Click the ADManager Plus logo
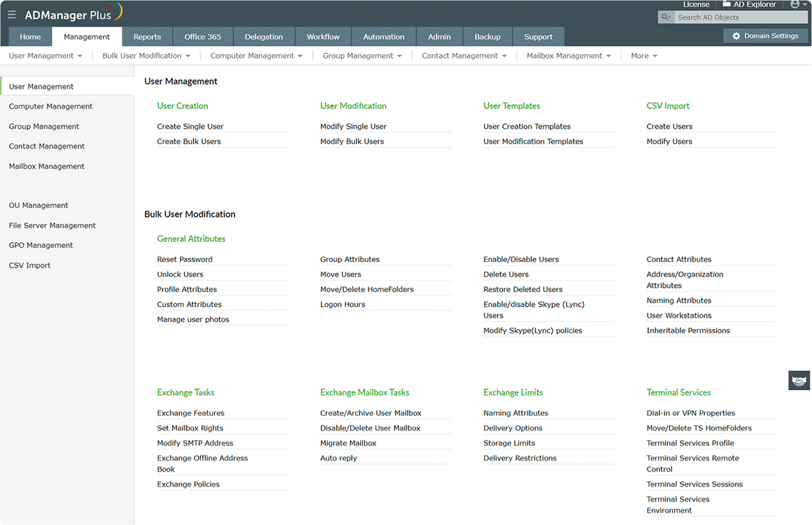Screen dimensions: 812x525 [73, 13]
